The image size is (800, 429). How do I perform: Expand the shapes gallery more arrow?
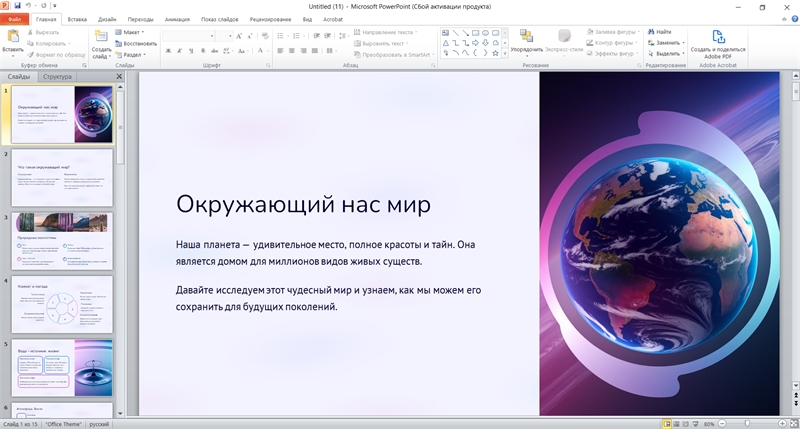pyautogui.click(x=505, y=53)
